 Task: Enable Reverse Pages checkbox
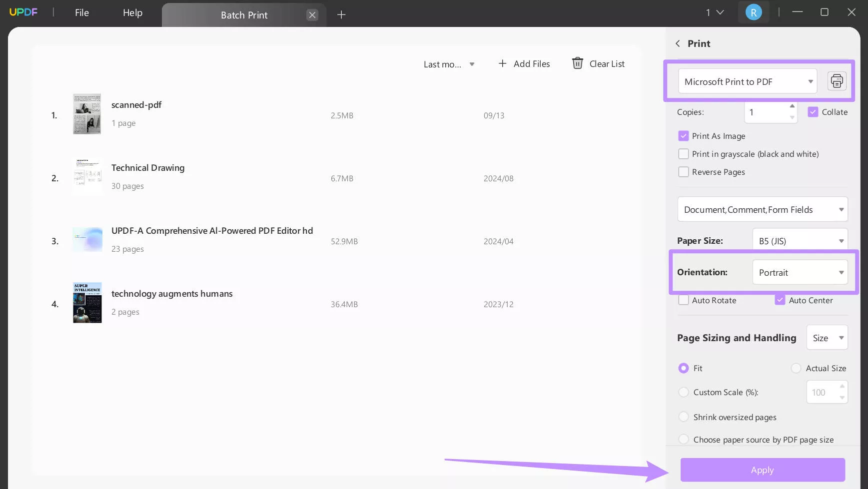684,172
